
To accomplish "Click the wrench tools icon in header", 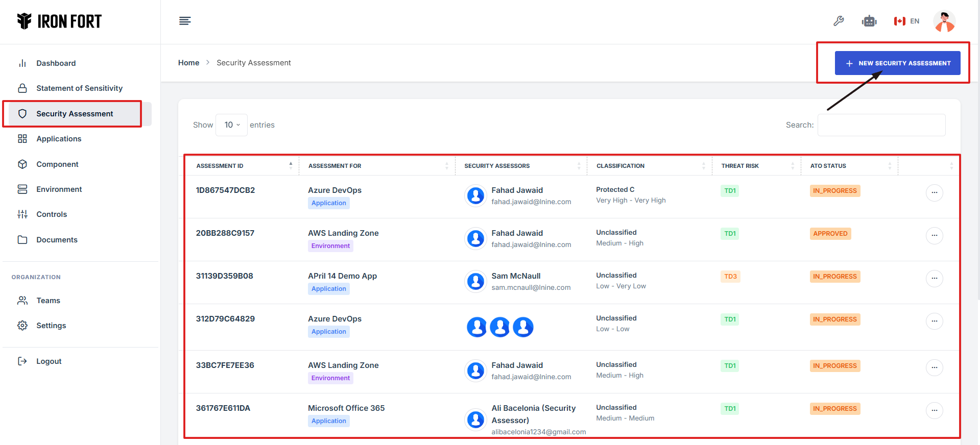I will pyautogui.click(x=838, y=21).
